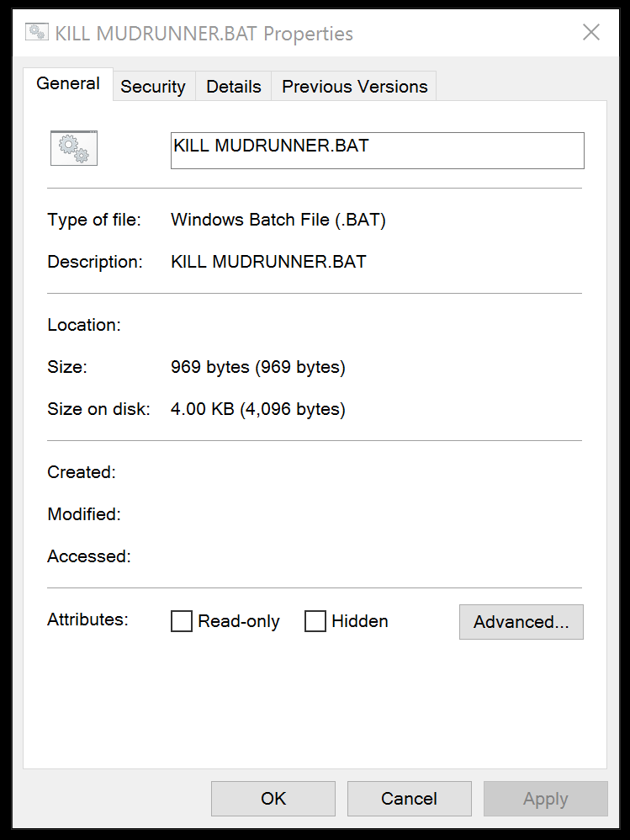Click the 'Type of file:' label
Viewport: 630px width, 840px height.
pyautogui.click(x=94, y=220)
